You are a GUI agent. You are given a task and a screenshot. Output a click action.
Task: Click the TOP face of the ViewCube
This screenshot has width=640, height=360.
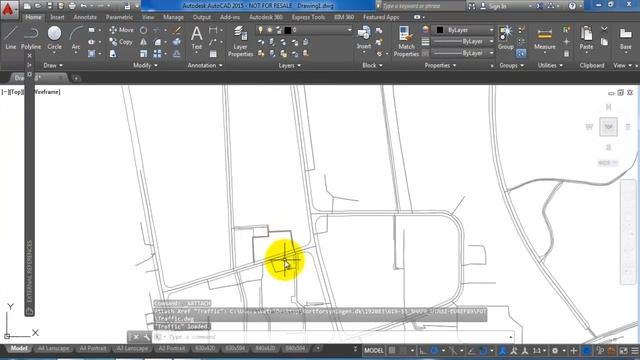click(608, 127)
